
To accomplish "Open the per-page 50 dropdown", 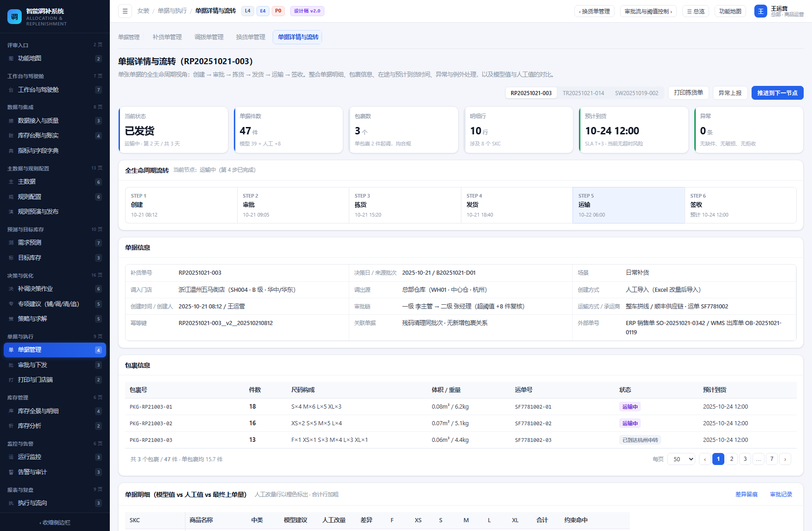I will 681,459.
